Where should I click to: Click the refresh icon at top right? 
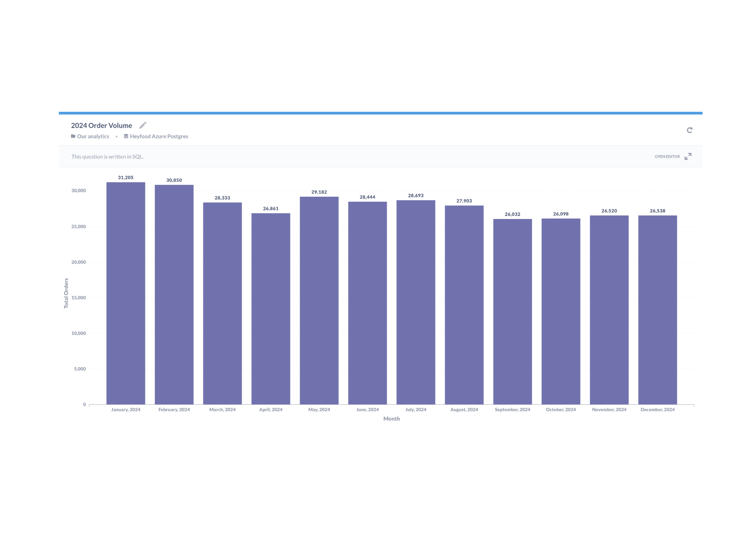[x=689, y=130]
